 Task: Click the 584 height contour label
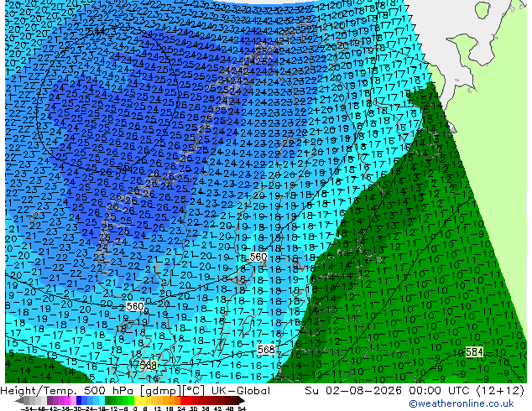(474, 352)
